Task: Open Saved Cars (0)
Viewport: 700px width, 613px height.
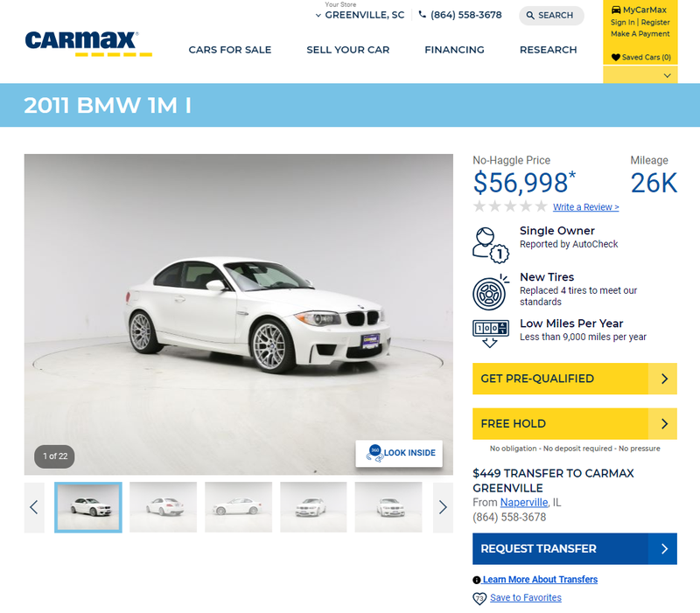Action: click(641, 57)
